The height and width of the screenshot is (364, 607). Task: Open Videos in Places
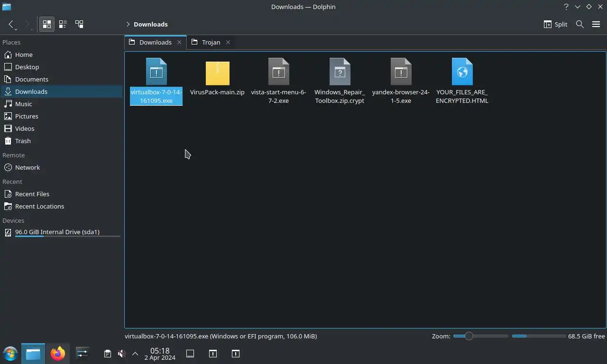pos(62,128)
